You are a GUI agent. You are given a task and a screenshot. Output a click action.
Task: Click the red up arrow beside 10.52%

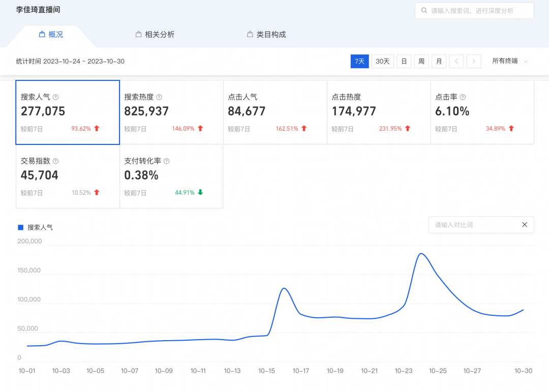(97, 192)
